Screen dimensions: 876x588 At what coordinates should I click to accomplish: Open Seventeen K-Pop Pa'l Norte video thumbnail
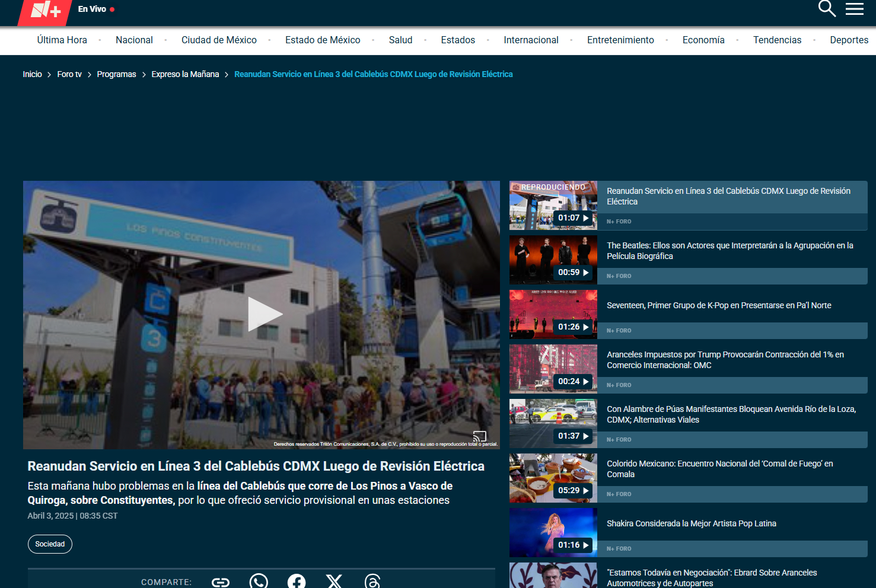[x=553, y=314]
